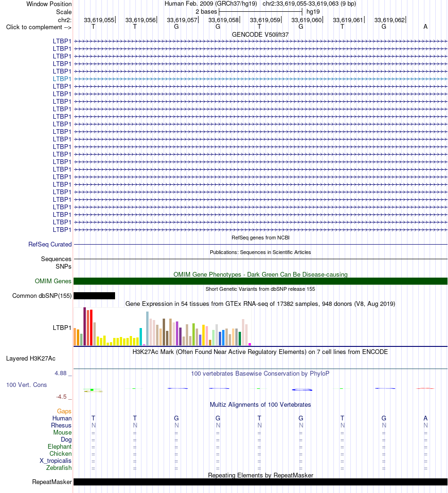
Task: Open the '100 vertebrates Basewise Conservation by PhyloP' title
Action: (260, 374)
